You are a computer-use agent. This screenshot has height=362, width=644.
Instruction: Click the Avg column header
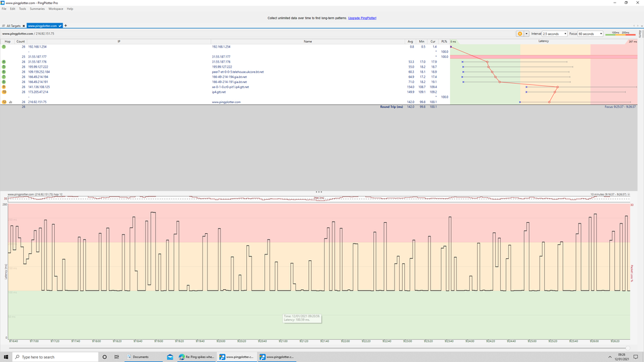[411, 41]
